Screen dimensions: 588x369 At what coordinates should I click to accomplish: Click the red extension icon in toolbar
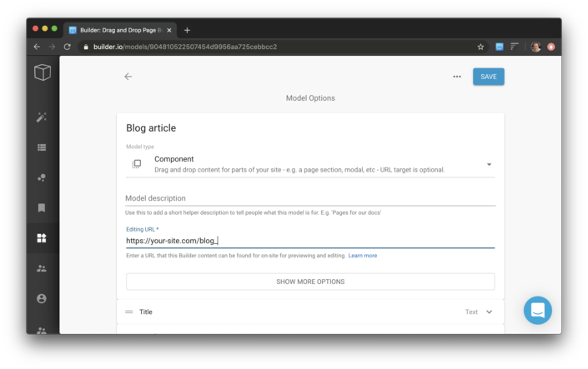pos(550,47)
